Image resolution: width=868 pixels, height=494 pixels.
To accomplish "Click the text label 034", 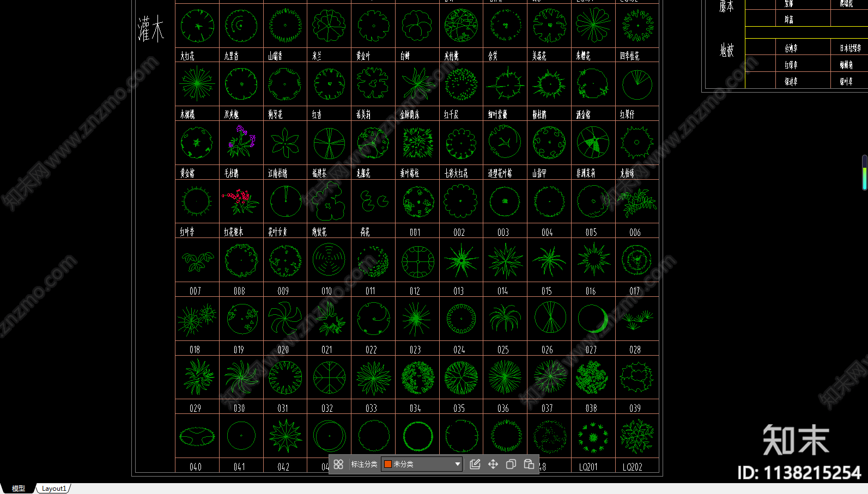I will [415, 408].
